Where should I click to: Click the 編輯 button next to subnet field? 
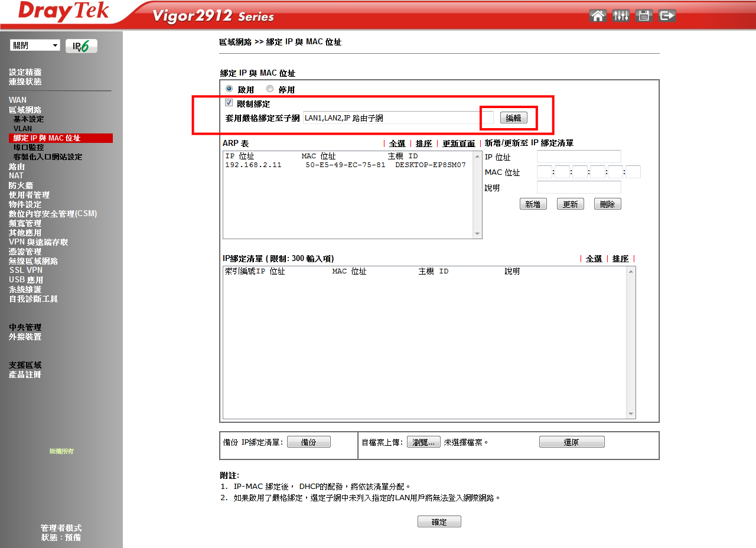pyautogui.click(x=514, y=118)
